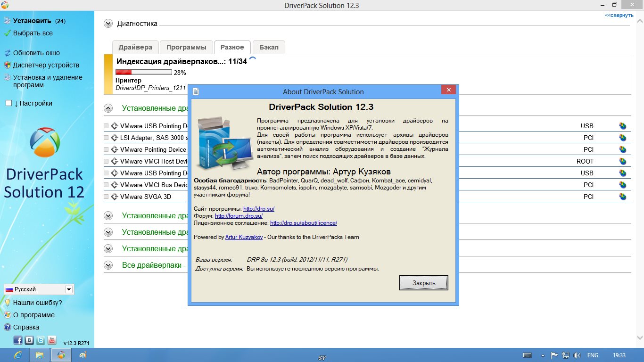Open Internet Explorer from the taskbar
Image resolution: width=644 pixels, height=362 pixels.
coord(18,355)
